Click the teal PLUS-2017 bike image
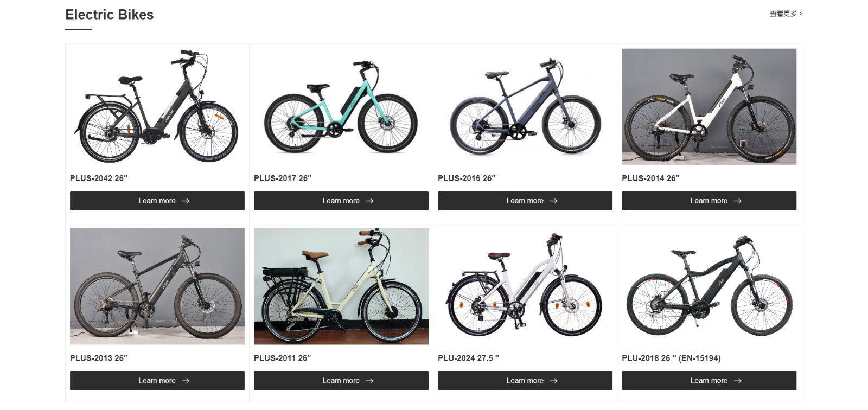 coord(341,107)
